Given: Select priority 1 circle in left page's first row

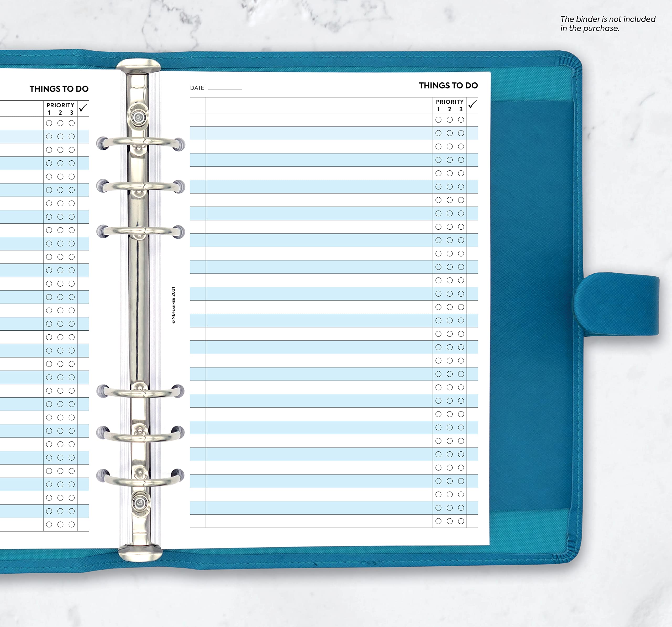Looking at the screenshot, I should (x=49, y=123).
